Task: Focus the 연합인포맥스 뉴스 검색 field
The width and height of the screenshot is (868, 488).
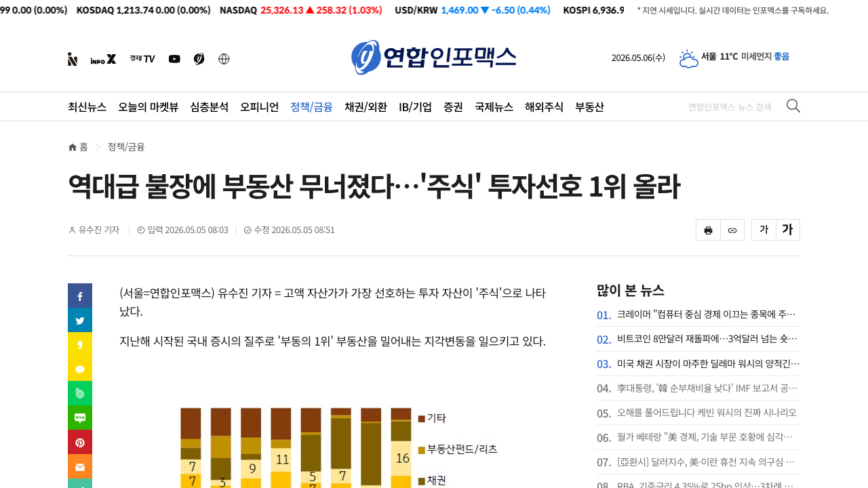Action: point(732,106)
